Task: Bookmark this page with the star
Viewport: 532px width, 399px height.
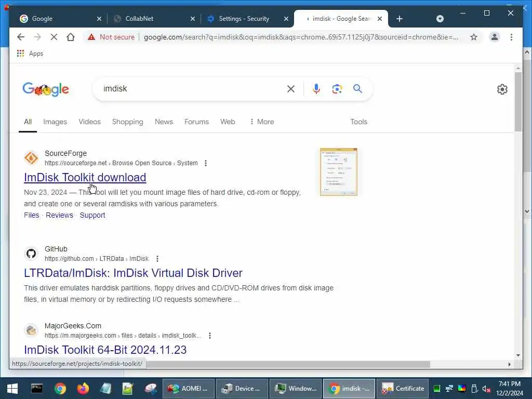Action: (x=474, y=37)
